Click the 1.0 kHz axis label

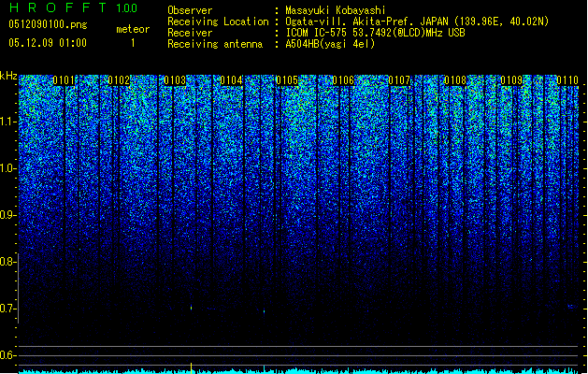click(x=7, y=168)
